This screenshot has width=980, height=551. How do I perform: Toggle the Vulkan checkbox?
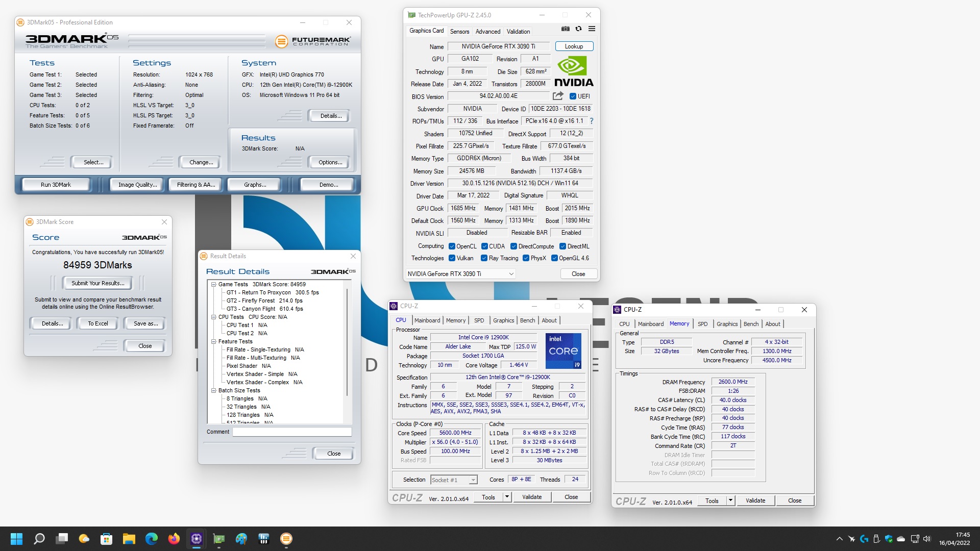(452, 258)
